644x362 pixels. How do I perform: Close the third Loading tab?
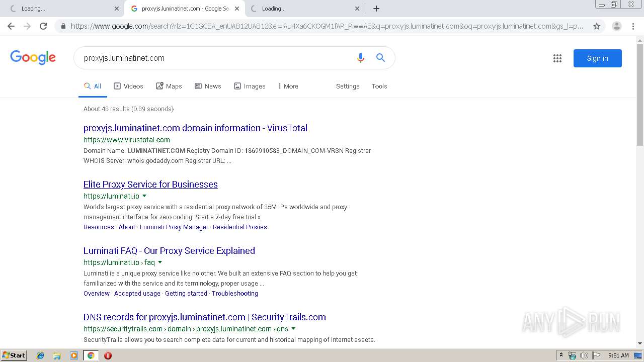(357, 9)
